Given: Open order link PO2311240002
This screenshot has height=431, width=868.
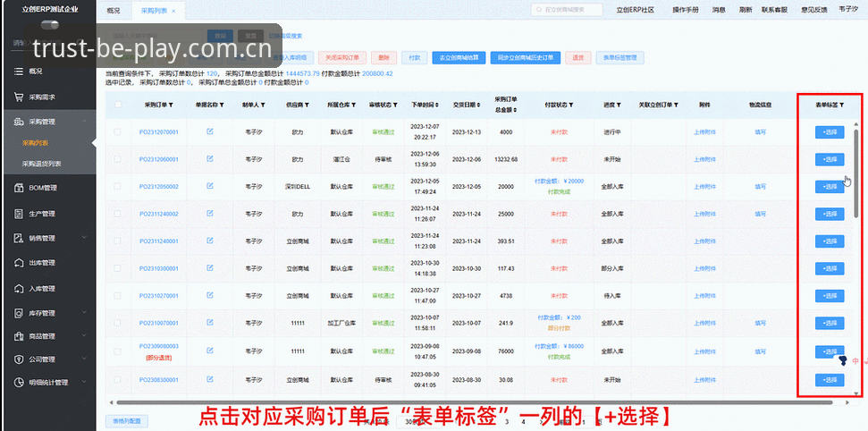Looking at the screenshot, I should [159, 214].
